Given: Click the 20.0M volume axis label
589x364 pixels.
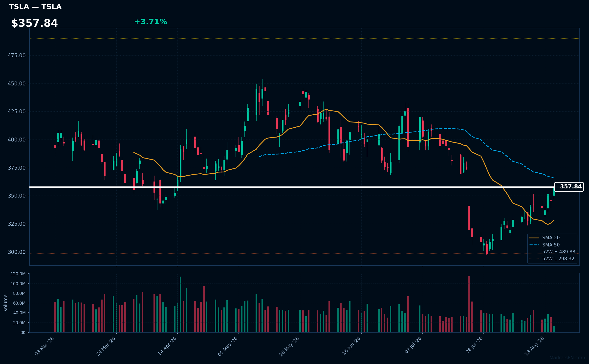Looking at the screenshot, I should tap(19, 323).
